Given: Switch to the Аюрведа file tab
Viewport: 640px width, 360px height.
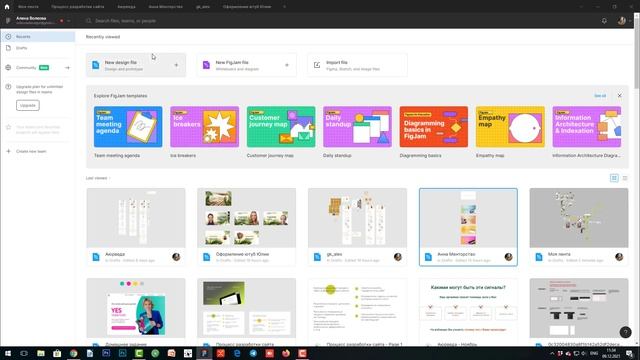Looking at the screenshot, I should click(126, 7).
